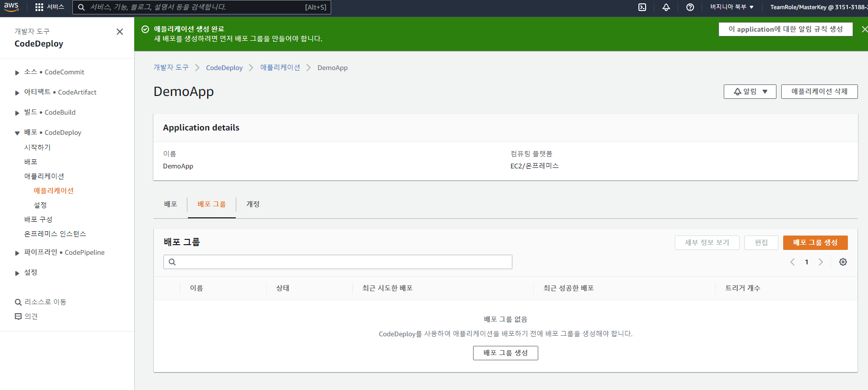Switch to the 배포 그룹 tab
868x390 pixels.
coord(211,204)
